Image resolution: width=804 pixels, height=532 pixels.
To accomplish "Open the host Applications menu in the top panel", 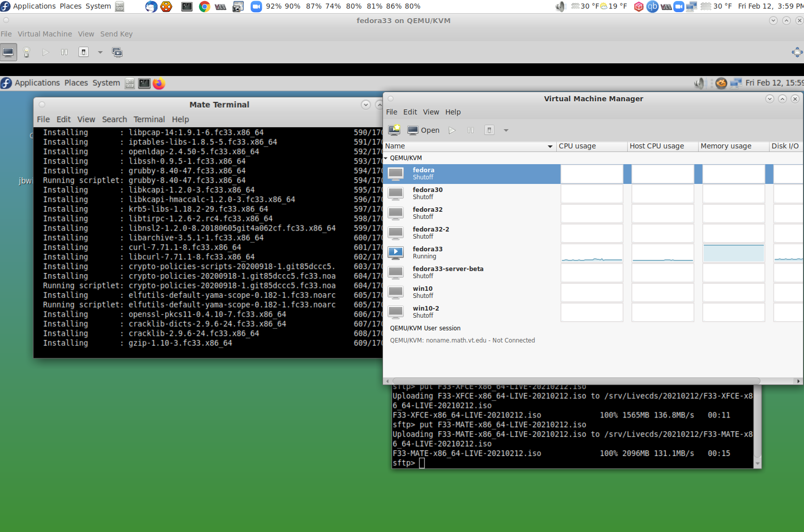I will point(34,6).
